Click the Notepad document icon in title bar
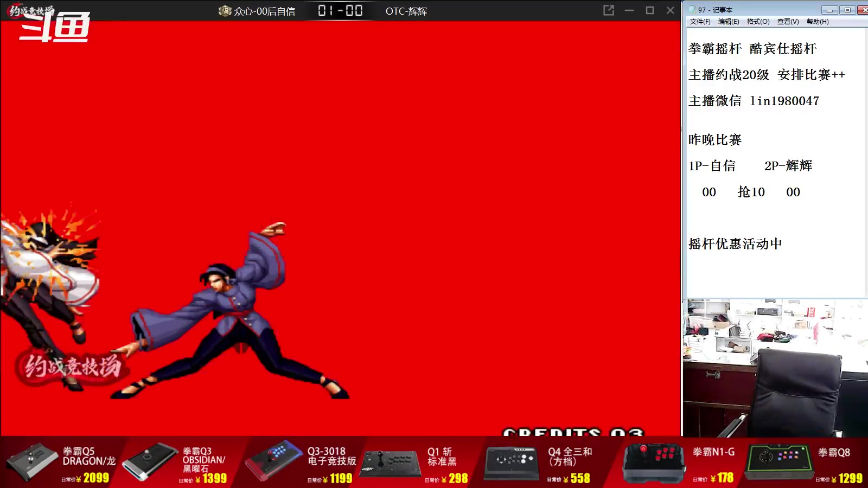868x488 pixels. pos(692,10)
